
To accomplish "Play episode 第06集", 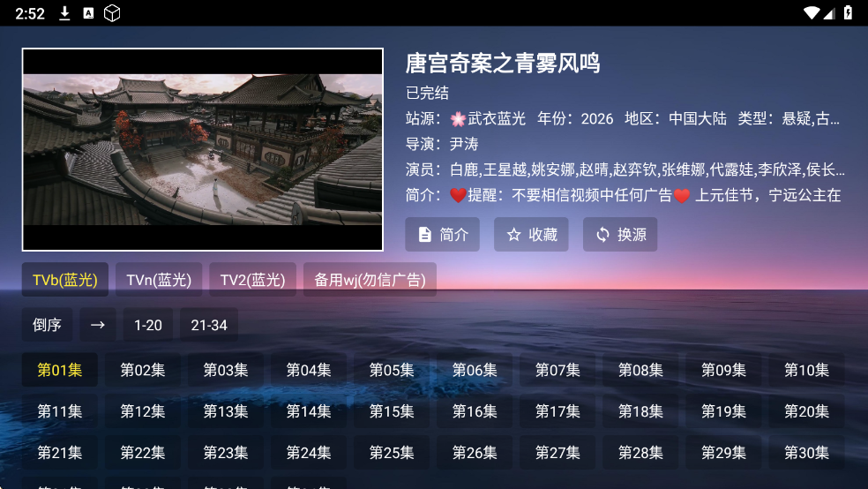I will click(x=475, y=369).
